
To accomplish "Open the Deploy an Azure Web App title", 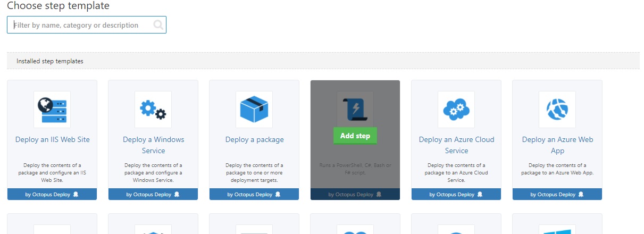I will point(557,145).
